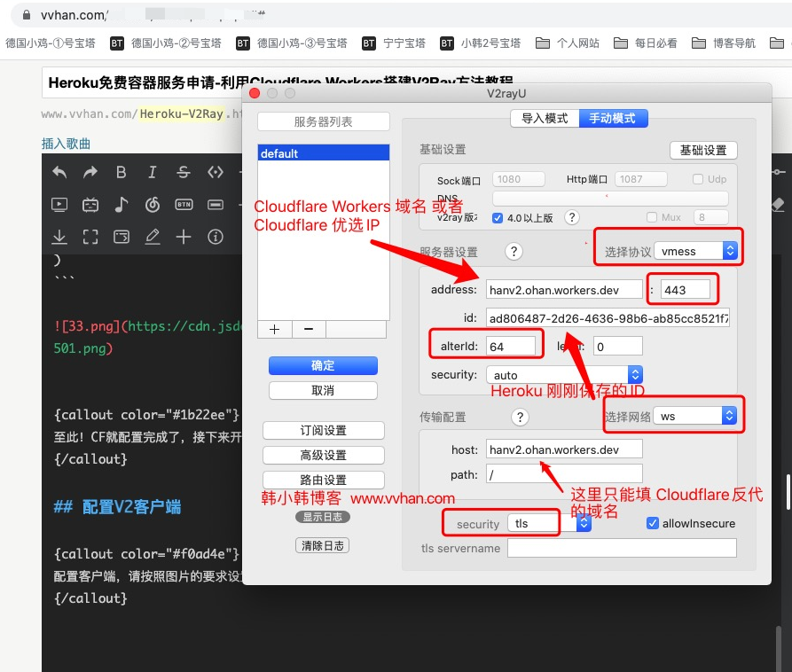Insert code block with the code icon
This screenshot has height=672, width=792.
click(x=216, y=173)
